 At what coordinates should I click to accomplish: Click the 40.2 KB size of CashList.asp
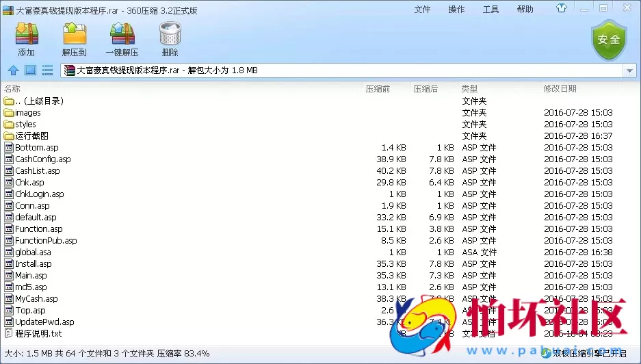coord(391,170)
